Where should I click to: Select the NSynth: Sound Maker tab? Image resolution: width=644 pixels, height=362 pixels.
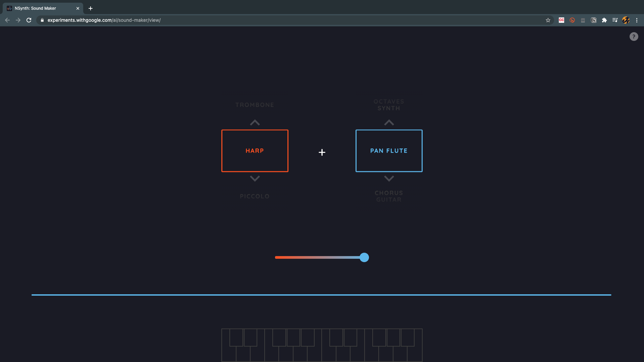click(40, 8)
